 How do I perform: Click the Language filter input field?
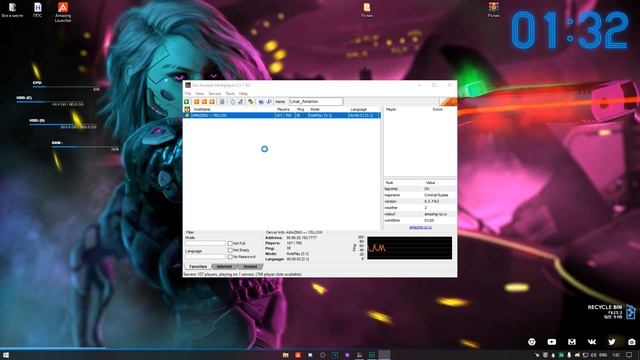205,257
